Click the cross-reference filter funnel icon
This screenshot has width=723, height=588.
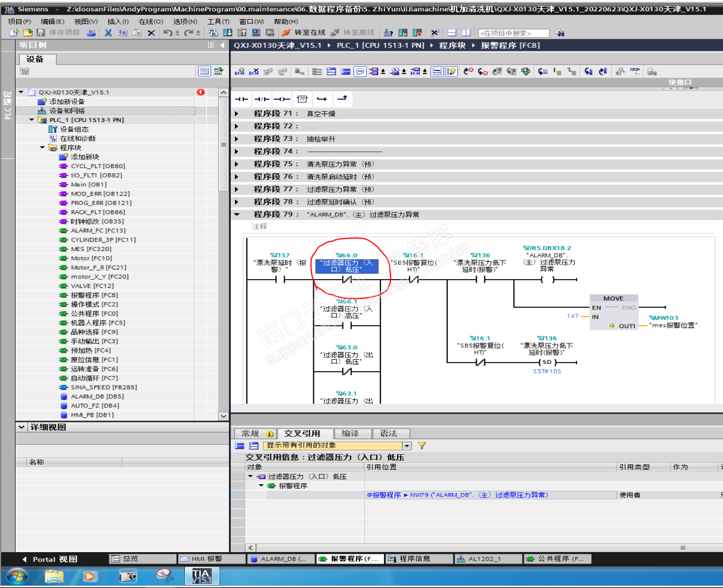coord(422,446)
